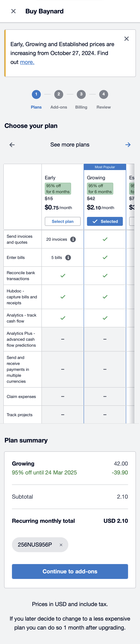Image resolution: width=140 pixels, height=644 pixels.
Task: Click the partially visible Established plan button
Action: tap(132, 221)
